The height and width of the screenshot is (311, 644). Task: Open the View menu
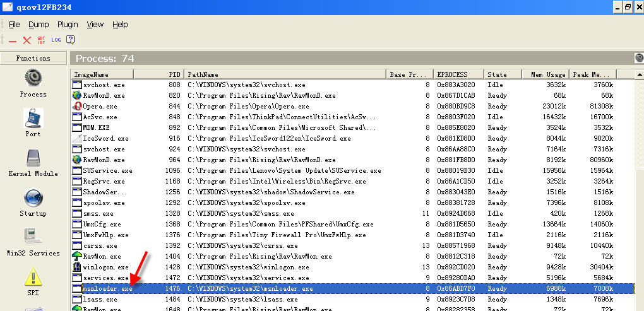click(x=95, y=25)
